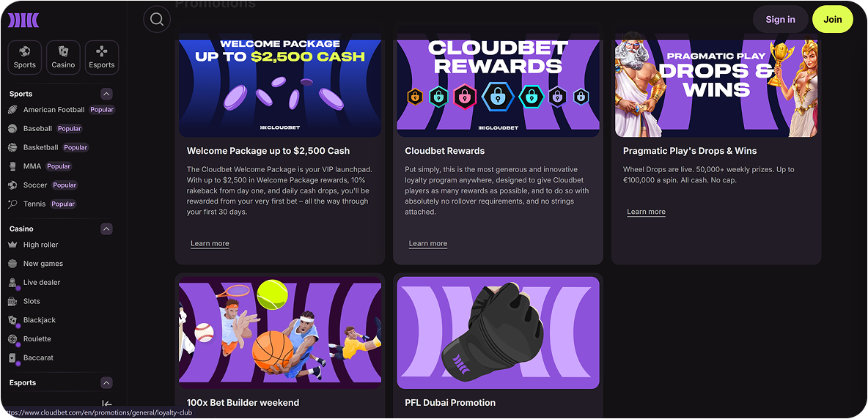Click the Roulette wheel icon

[x=12, y=339]
